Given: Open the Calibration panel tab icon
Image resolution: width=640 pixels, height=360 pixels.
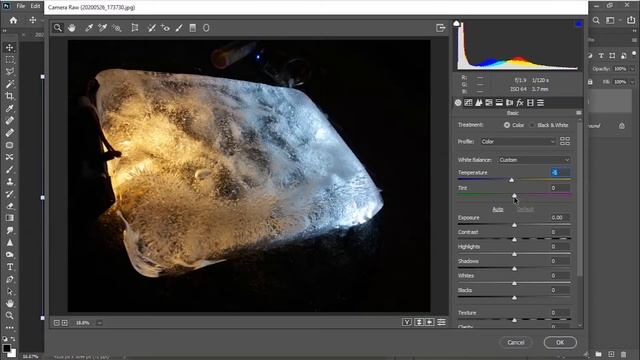Looking at the screenshot, I should [530, 102].
